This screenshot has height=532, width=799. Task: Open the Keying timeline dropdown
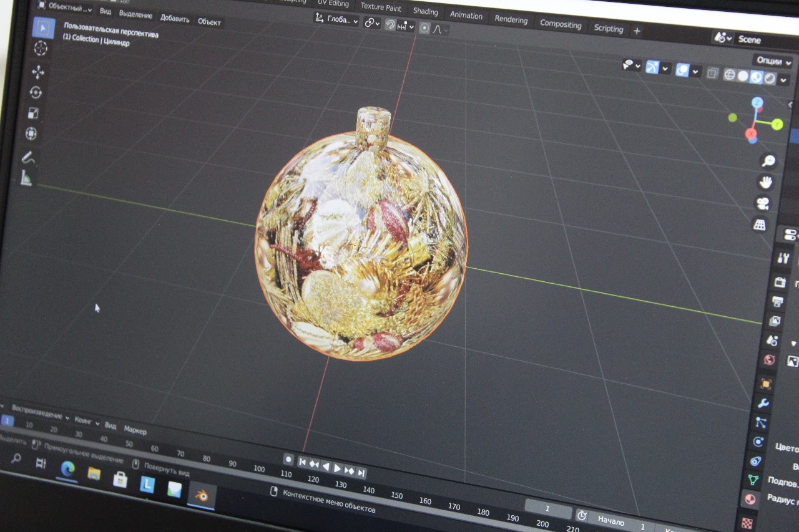coord(86,421)
